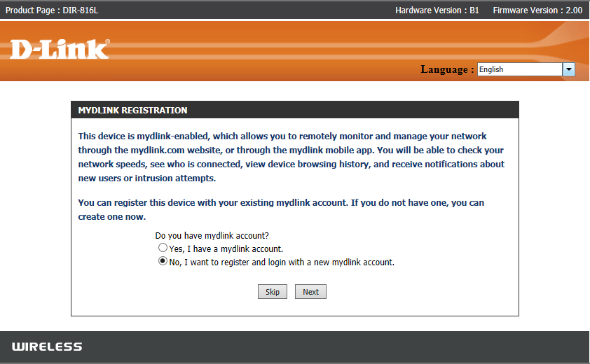Select "Yes, I have a mydlink account" radio button
Viewport: 590px width, 364px height.
point(163,248)
